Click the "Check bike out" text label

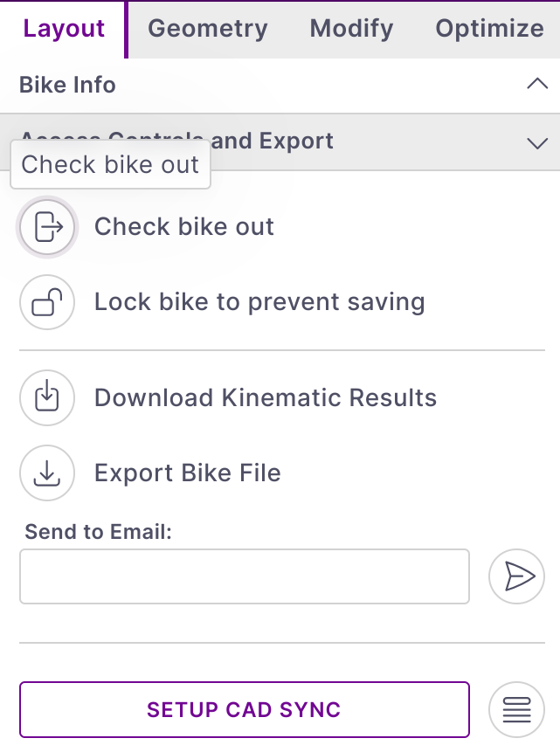coord(184,227)
